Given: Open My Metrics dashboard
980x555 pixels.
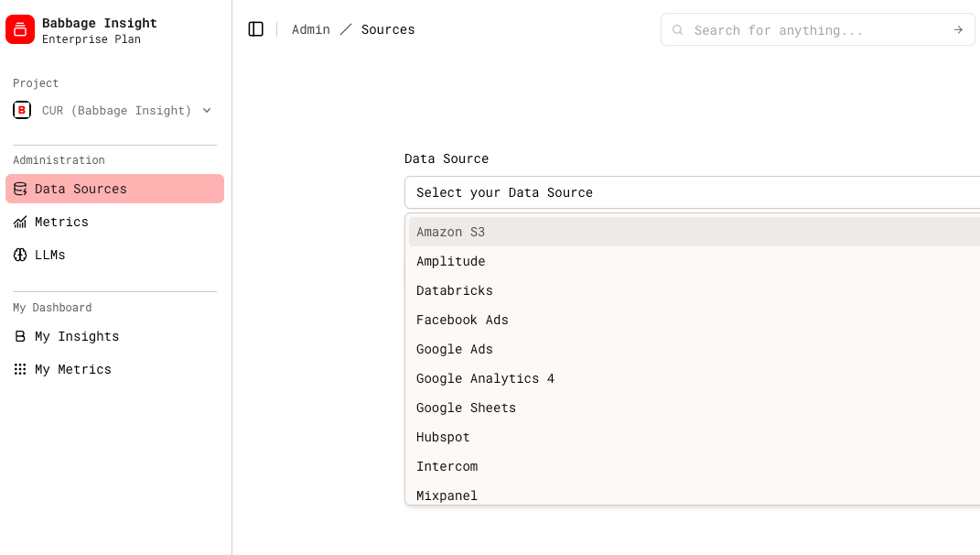Looking at the screenshot, I should pos(115,369).
